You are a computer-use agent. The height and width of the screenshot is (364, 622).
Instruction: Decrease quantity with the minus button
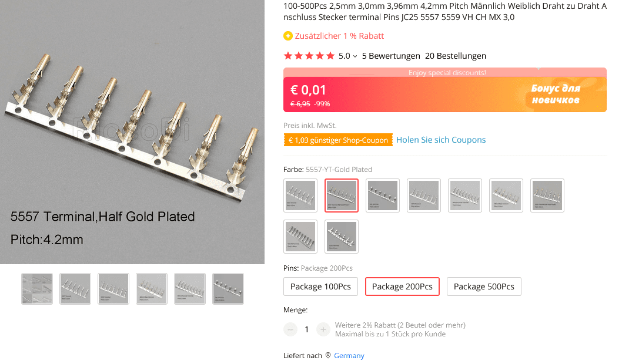tap(290, 329)
